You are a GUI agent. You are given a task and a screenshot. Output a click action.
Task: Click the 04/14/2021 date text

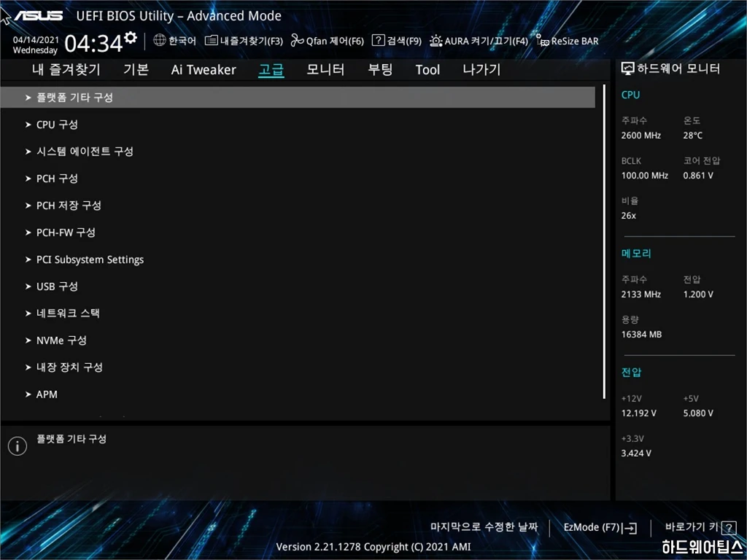[x=36, y=40]
